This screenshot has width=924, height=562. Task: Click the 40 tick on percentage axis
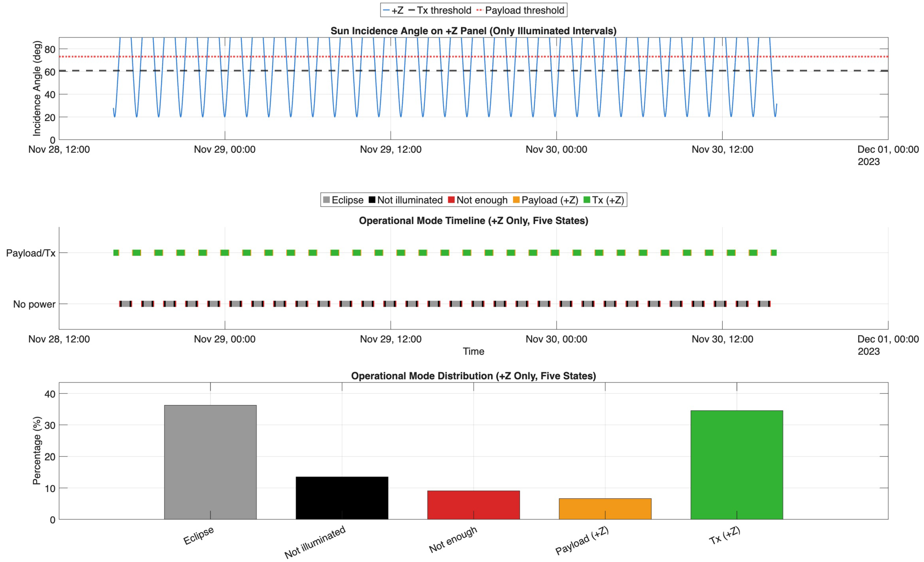pyautogui.click(x=50, y=394)
